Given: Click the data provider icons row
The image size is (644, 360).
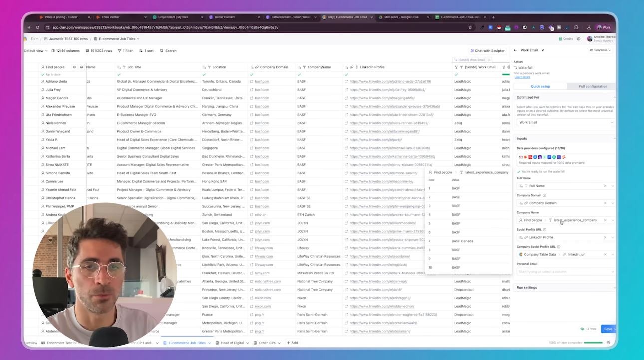Looking at the screenshot, I should coord(542,157).
